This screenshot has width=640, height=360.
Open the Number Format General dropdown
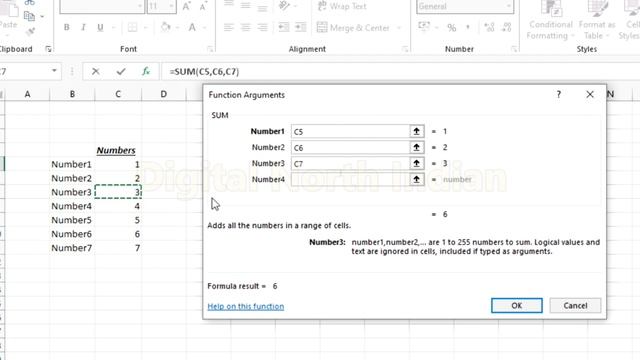click(x=509, y=7)
